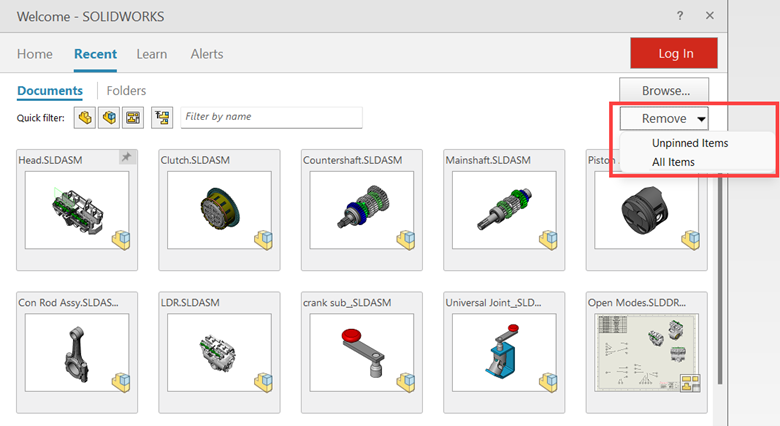The image size is (780, 426).
Task: Switch to the Folders sub-tab
Action: [126, 91]
